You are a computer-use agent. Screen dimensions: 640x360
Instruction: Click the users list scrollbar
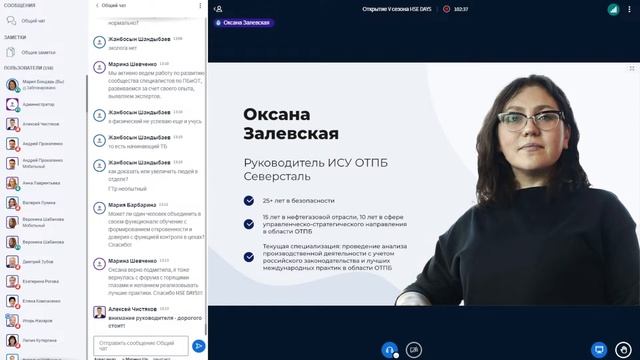87,94
